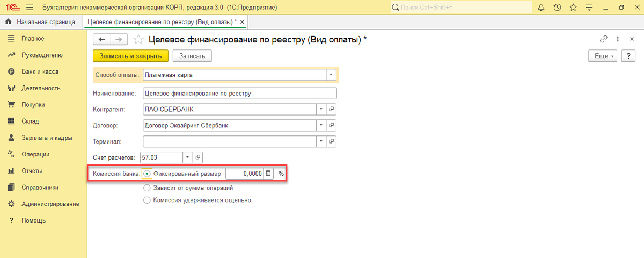Navigate back with the left arrow
This screenshot has width=644, height=258.
(x=102, y=39)
